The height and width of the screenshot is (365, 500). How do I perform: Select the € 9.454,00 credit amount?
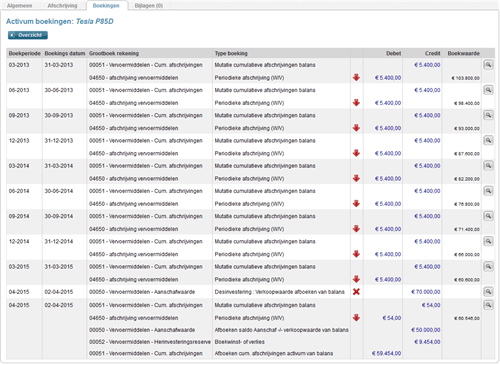pos(427,342)
